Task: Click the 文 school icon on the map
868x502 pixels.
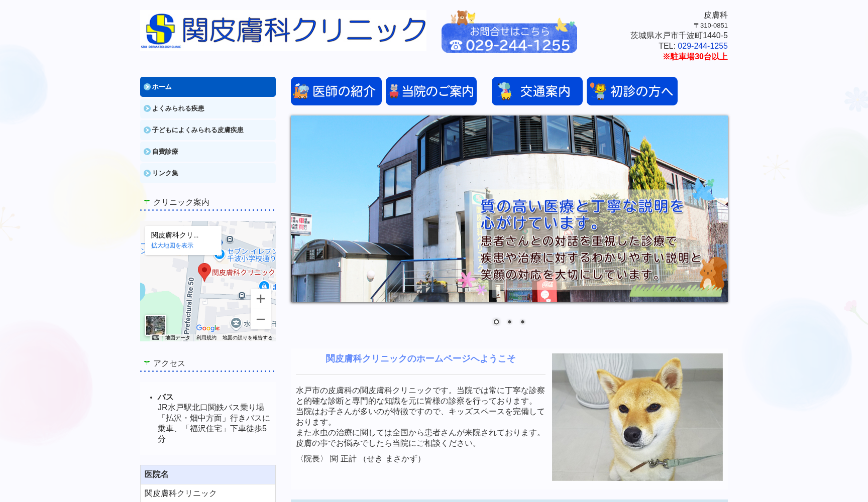Action: (x=236, y=323)
